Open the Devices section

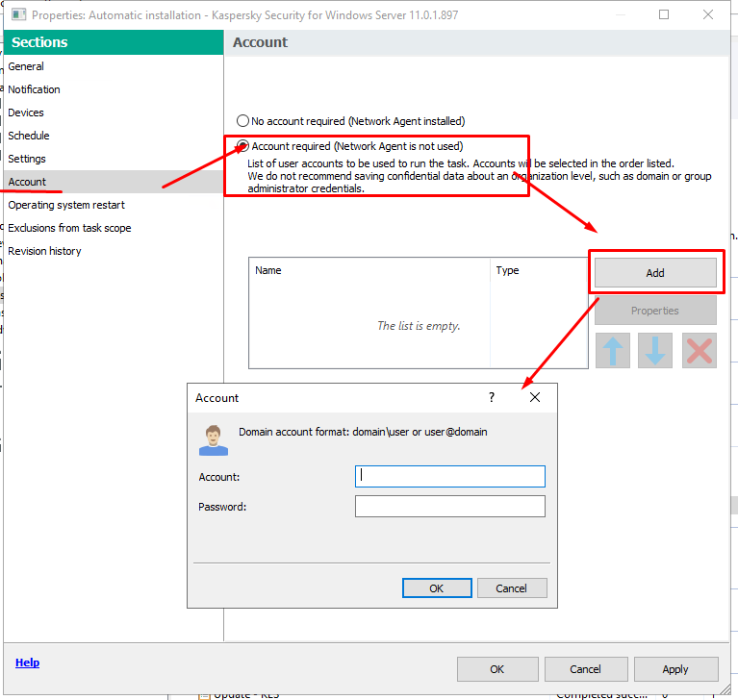coord(113,112)
